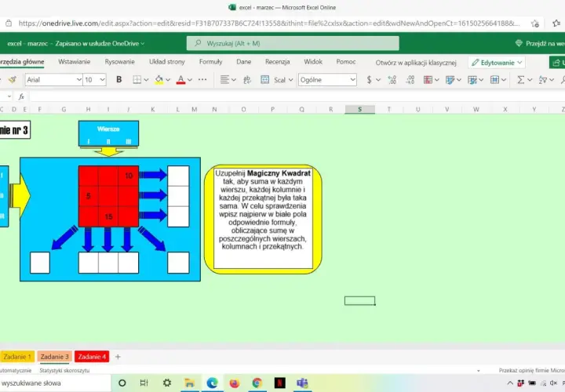Click the fx insert function icon

click(21, 96)
